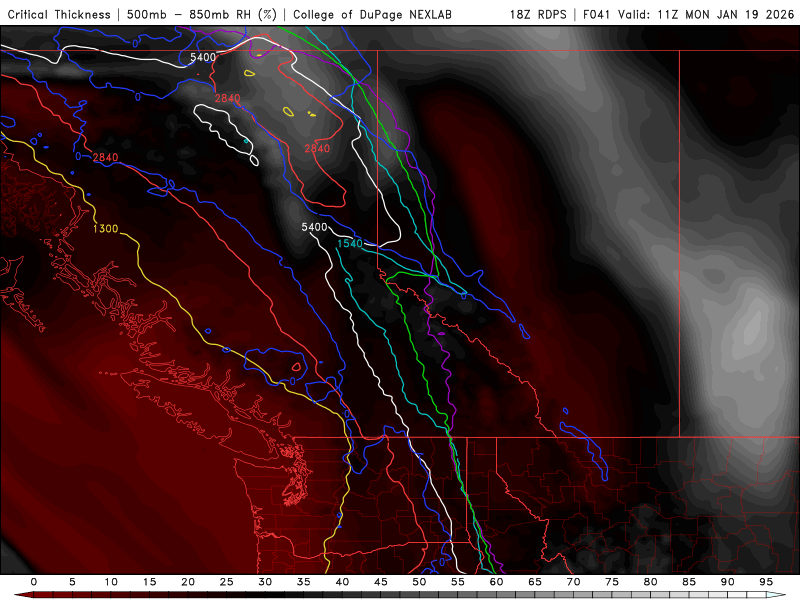Click colorbar tick label '25'

point(227,582)
